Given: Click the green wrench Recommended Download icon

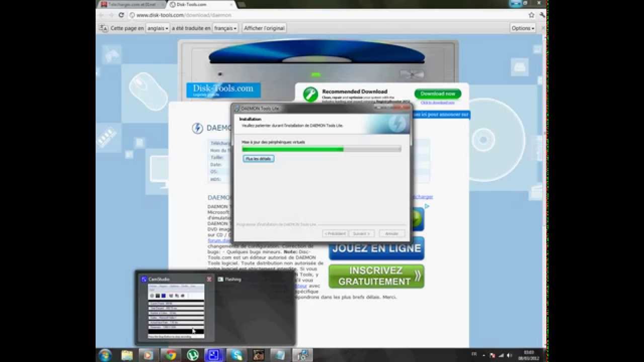Looking at the screenshot, I should click(x=310, y=94).
